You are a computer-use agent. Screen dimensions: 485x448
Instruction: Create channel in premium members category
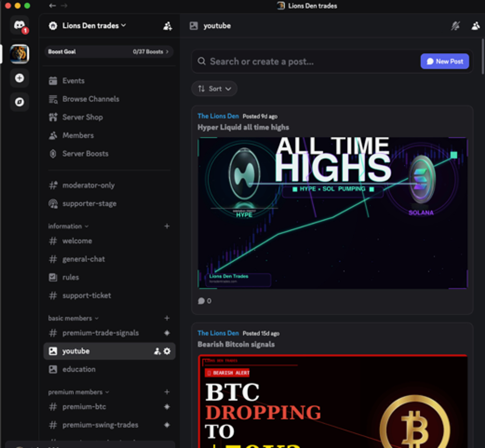pos(167,392)
